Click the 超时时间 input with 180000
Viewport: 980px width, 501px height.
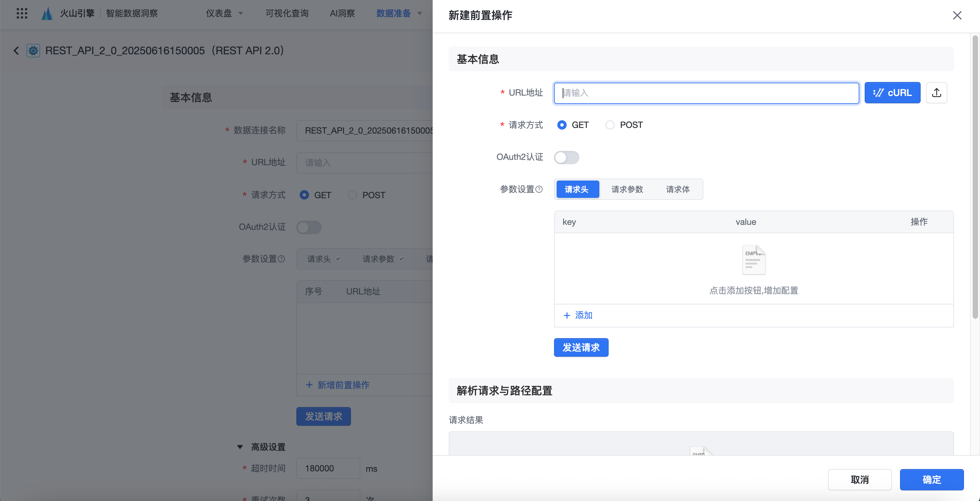328,468
